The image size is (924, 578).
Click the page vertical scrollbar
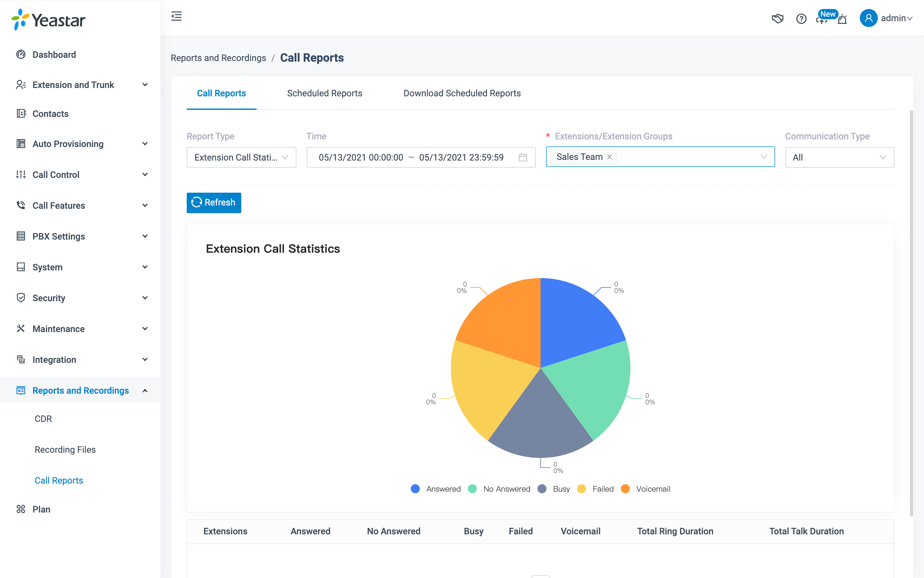tap(911, 313)
